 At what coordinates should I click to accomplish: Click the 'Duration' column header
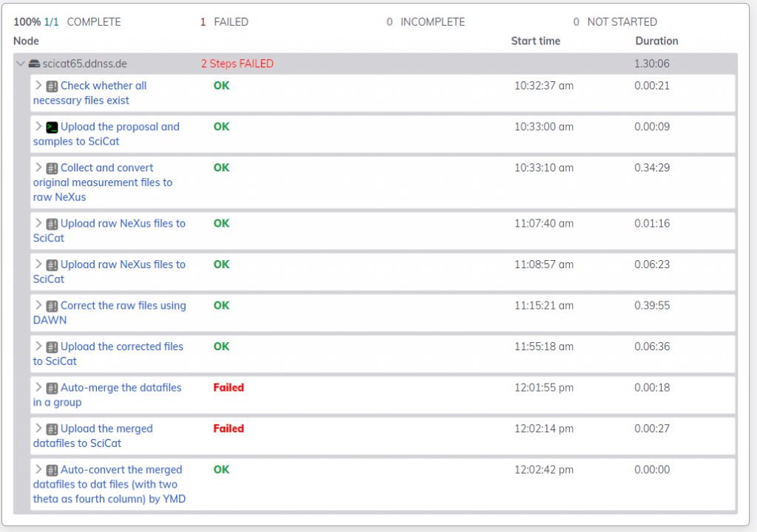[x=656, y=41]
